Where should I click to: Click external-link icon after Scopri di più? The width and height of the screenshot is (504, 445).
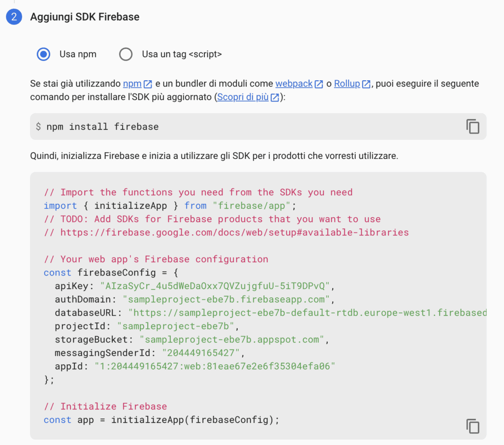click(x=275, y=97)
